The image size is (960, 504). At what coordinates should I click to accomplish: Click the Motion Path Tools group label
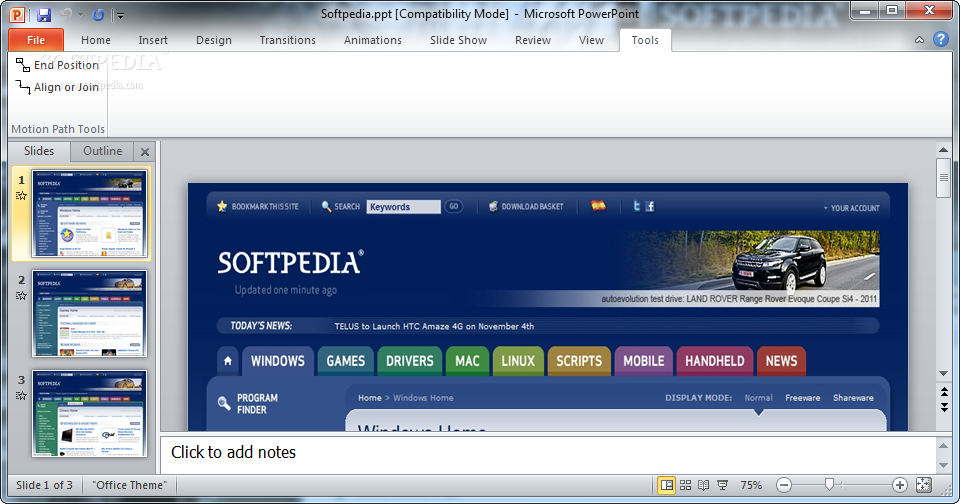coord(58,129)
